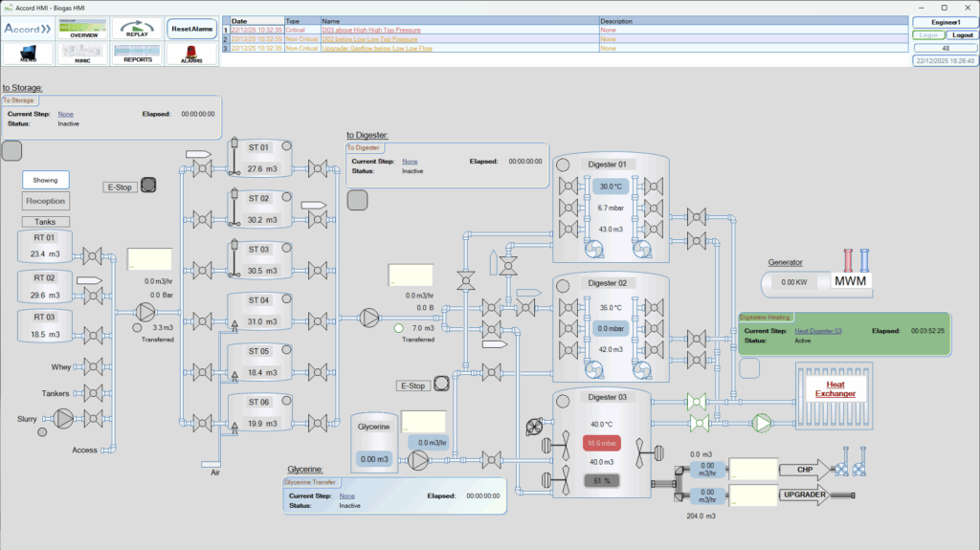Click the Reset Alarms button

coord(191,29)
